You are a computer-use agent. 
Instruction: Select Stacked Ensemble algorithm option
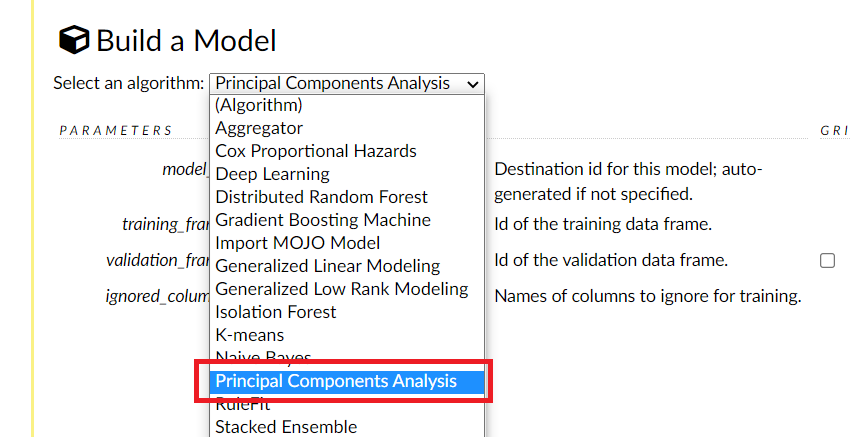pyautogui.click(x=286, y=427)
